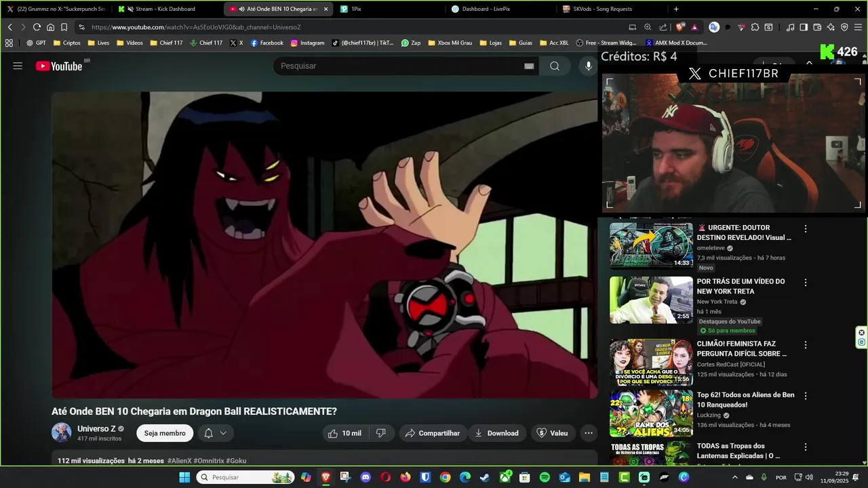This screenshot has height=488, width=868.
Task: Open the Lojas bookmarks folder
Action: click(x=490, y=43)
